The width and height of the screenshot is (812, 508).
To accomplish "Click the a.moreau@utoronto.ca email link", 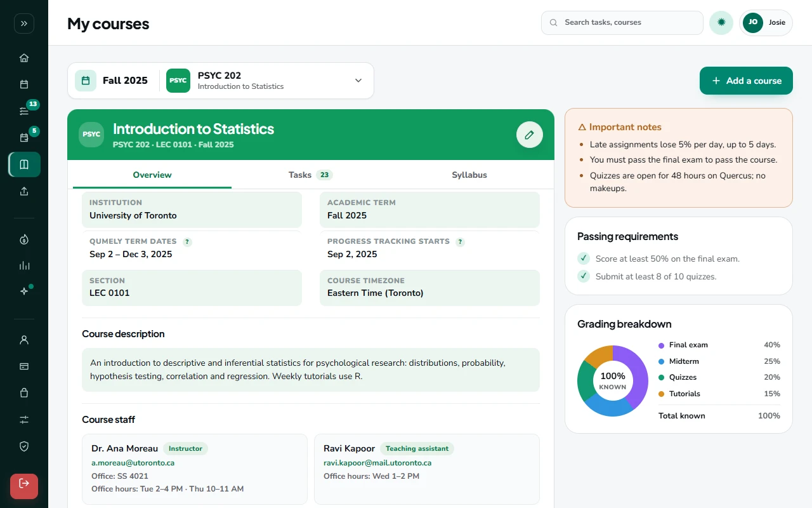I will 133,463.
